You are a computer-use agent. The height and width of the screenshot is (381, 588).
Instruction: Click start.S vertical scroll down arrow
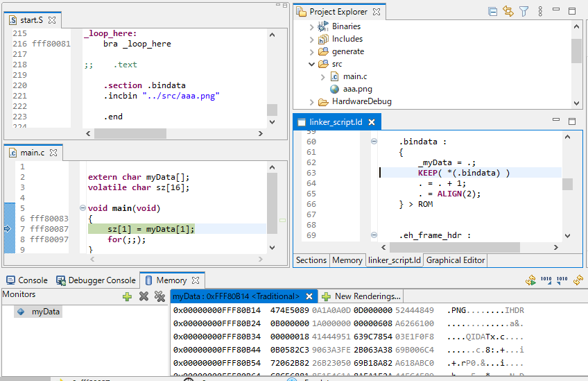click(x=273, y=122)
